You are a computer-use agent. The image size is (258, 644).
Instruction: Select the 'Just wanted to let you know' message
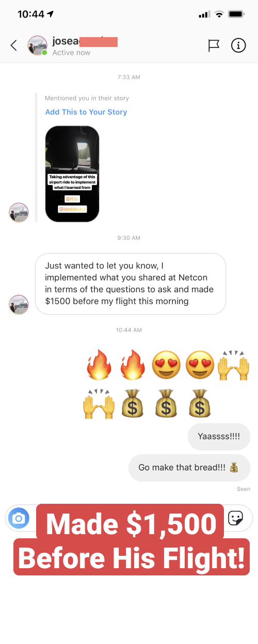131,284
